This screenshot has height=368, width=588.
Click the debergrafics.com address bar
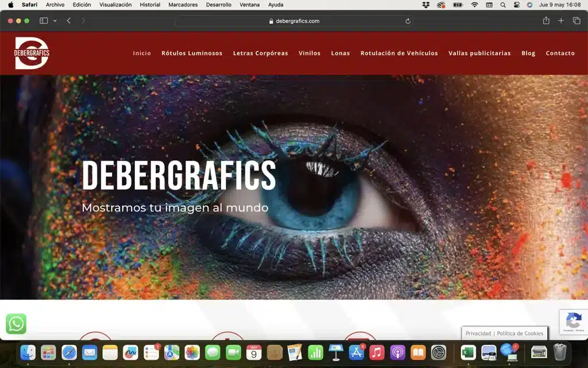[294, 21]
